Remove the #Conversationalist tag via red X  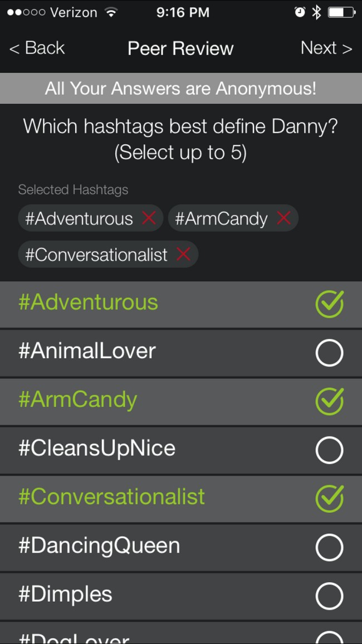click(x=183, y=254)
